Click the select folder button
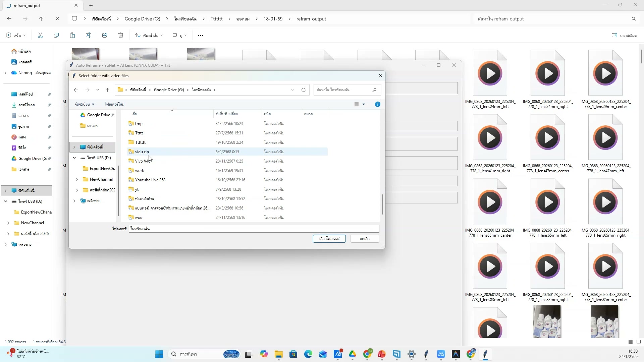Image resolution: width=644 pixels, height=362 pixels. click(329, 239)
